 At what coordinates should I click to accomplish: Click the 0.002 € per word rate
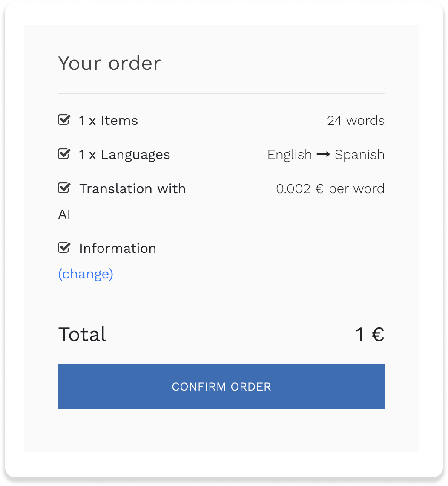[330, 188]
